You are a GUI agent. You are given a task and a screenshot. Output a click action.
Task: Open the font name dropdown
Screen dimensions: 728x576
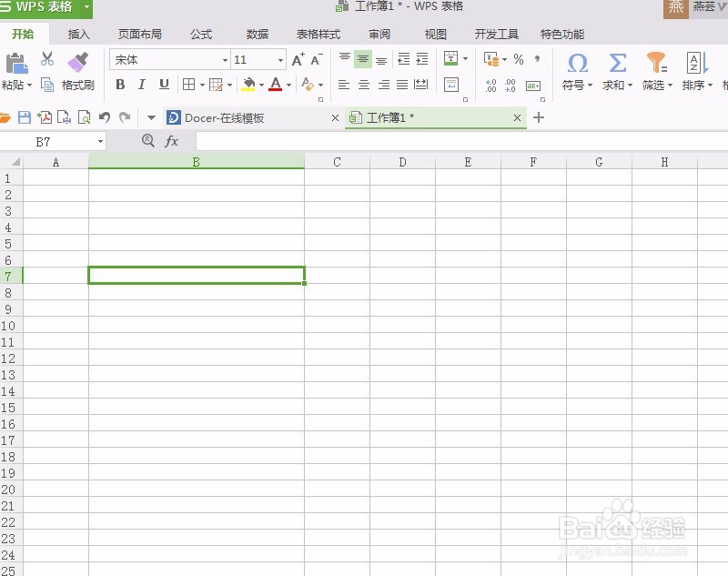point(225,59)
